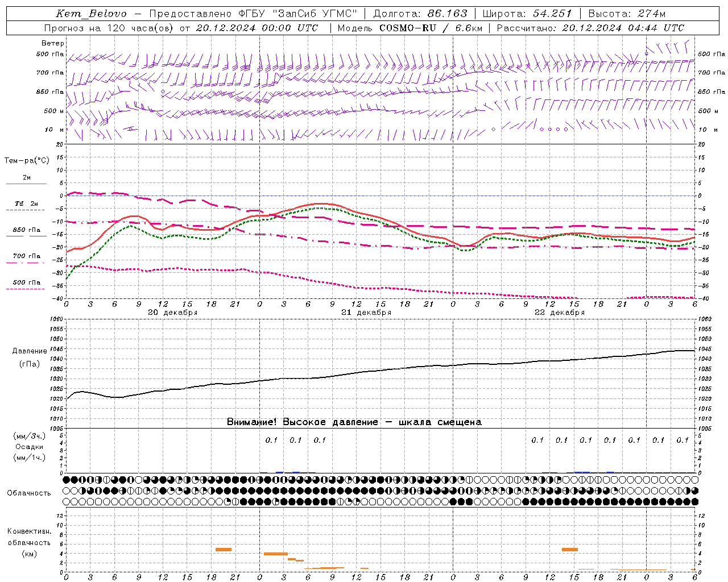Click the station name Kem_Belovo
Viewport: 728px width, 582px height.
[x=91, y=14]
